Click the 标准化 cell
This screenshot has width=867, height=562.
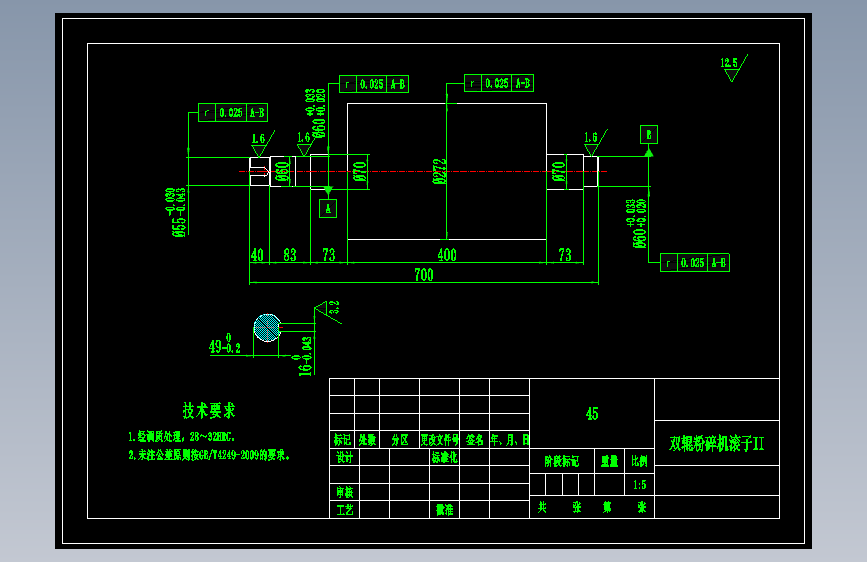point(445,457)
